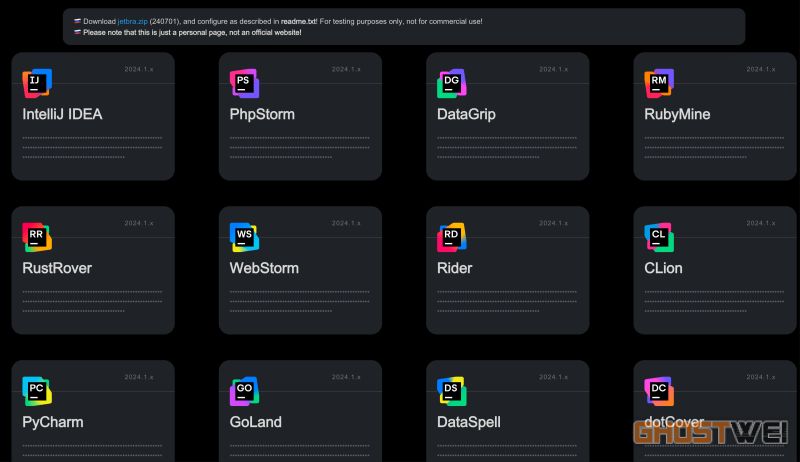Screen dimensions: 800x462
Task: Click the PhpStorm PS icon
Action: point(244,83)
